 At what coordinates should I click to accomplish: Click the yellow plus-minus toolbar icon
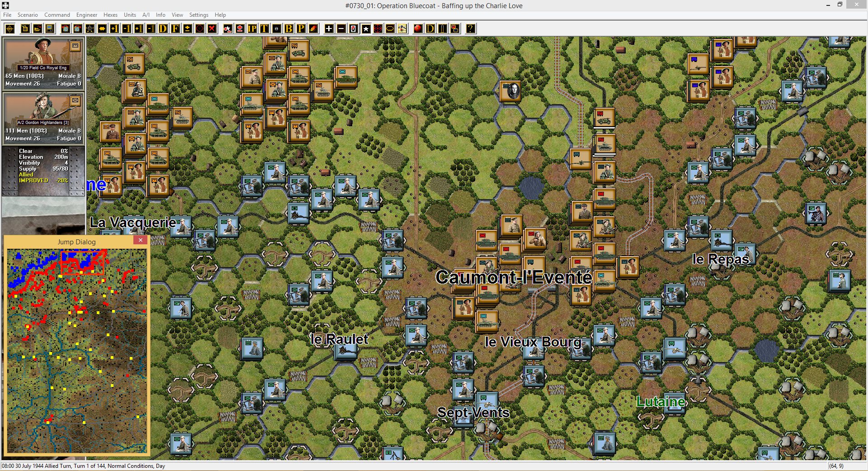click(187, 29)
